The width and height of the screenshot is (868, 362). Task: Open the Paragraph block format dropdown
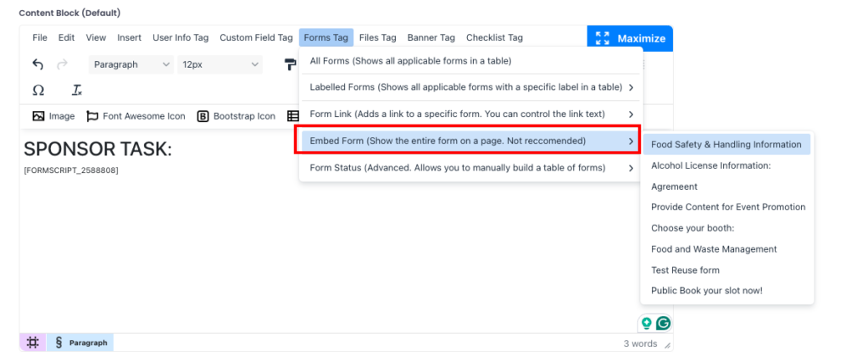tap(131, 64)
